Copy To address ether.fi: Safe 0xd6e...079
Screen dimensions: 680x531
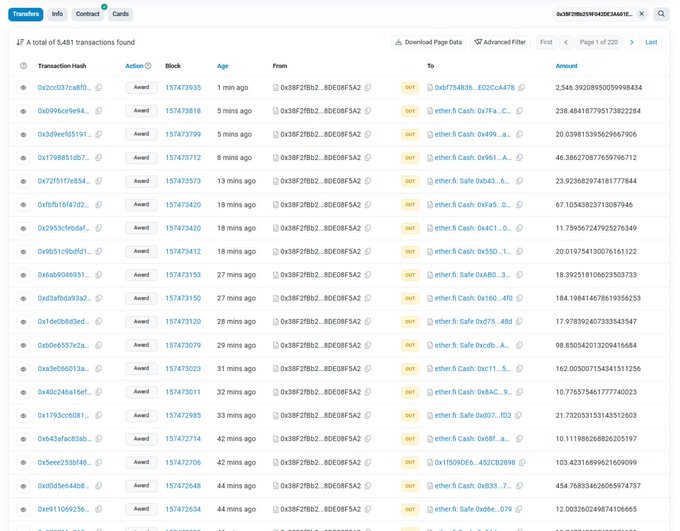coord(519,509)
